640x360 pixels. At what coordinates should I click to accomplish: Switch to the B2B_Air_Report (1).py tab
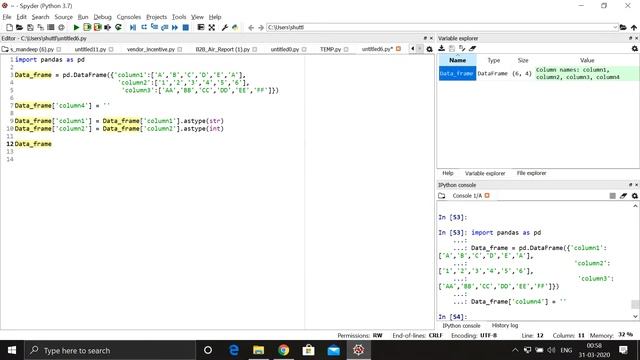pos(222,49)
